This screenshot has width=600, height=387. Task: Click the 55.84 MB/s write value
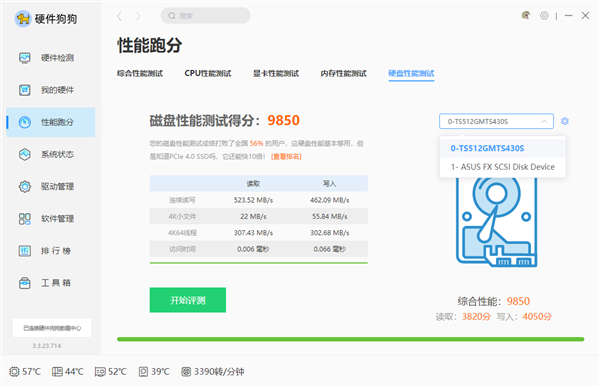click(x=329, y=217)
